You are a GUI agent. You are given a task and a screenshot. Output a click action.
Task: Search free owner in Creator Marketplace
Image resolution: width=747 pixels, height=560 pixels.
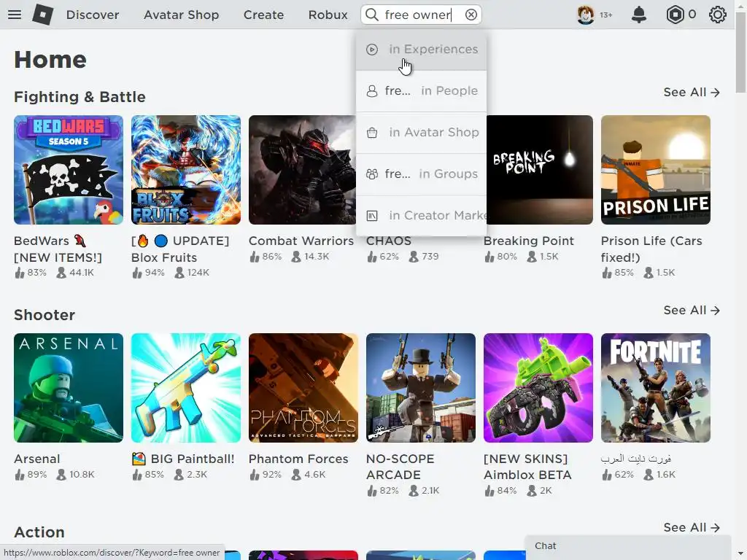click(421, 215)
